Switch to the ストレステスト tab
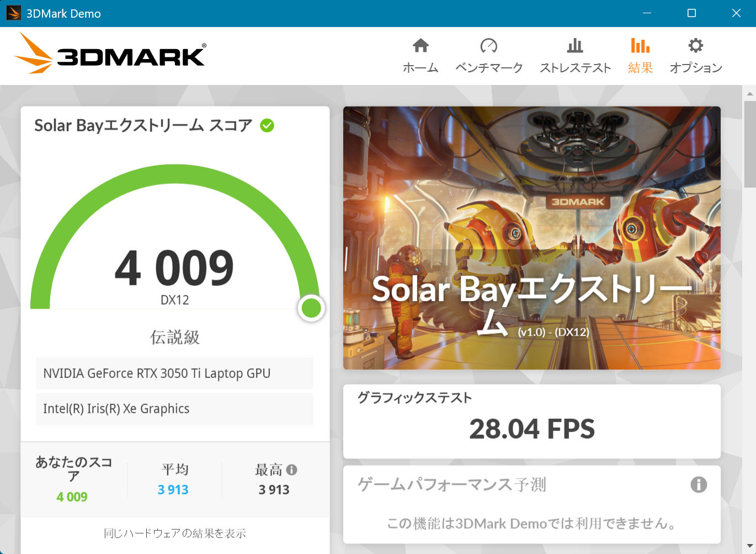Screen dimensions: 756x554 575,56
